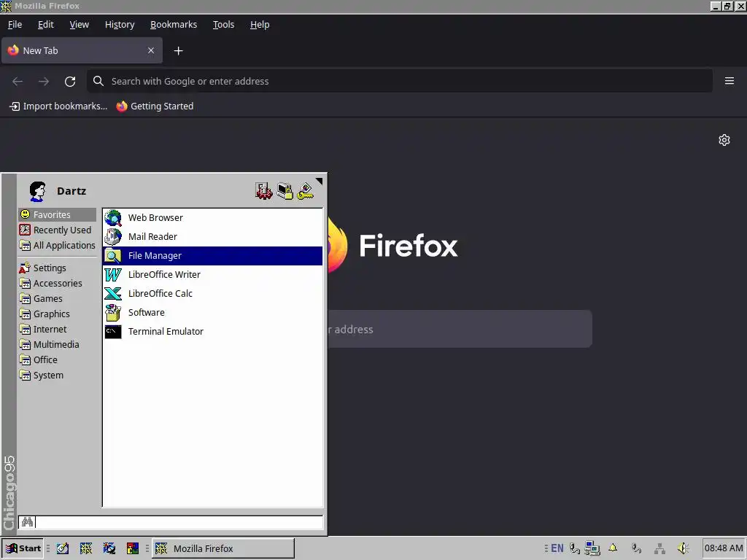The width and height of the screenshot is (747, 560).
Task: Select the Recently Used category
Action: pos(57,230)
